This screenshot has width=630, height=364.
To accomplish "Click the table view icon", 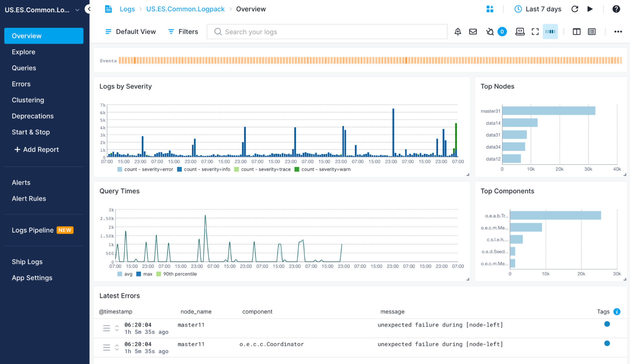I will pos(592,31).
